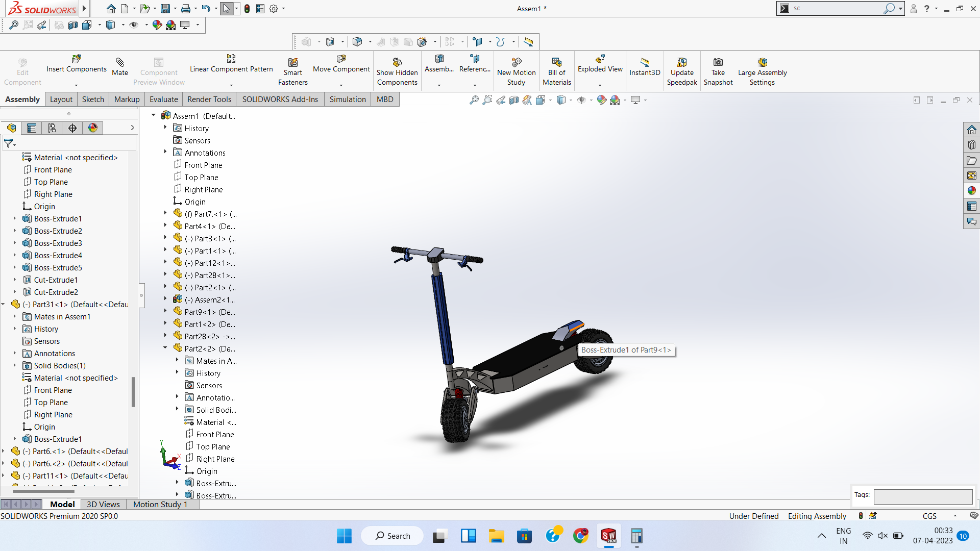Image resolution: width=980 pixels, height=551 pixels.
Task: Switch to the Evaluate tab
Action: coord(163,99)
